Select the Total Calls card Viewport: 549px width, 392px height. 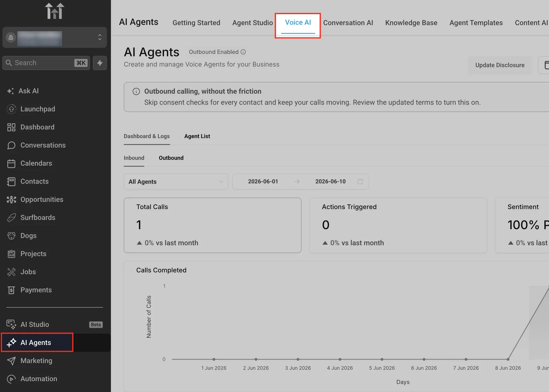click(x=212, y=225)
